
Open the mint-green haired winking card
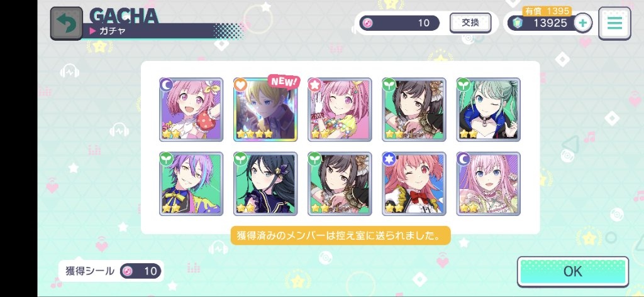[488, 109]
